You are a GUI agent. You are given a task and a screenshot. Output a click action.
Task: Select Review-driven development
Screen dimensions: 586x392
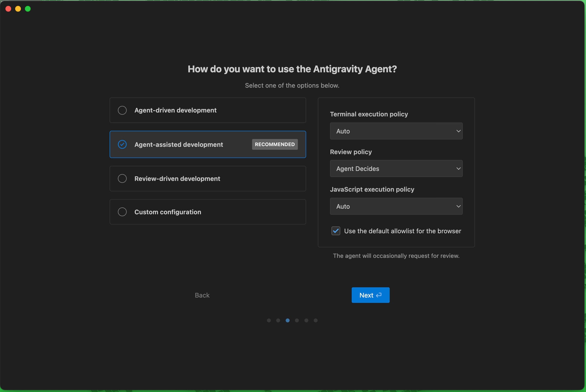point(208,178)
